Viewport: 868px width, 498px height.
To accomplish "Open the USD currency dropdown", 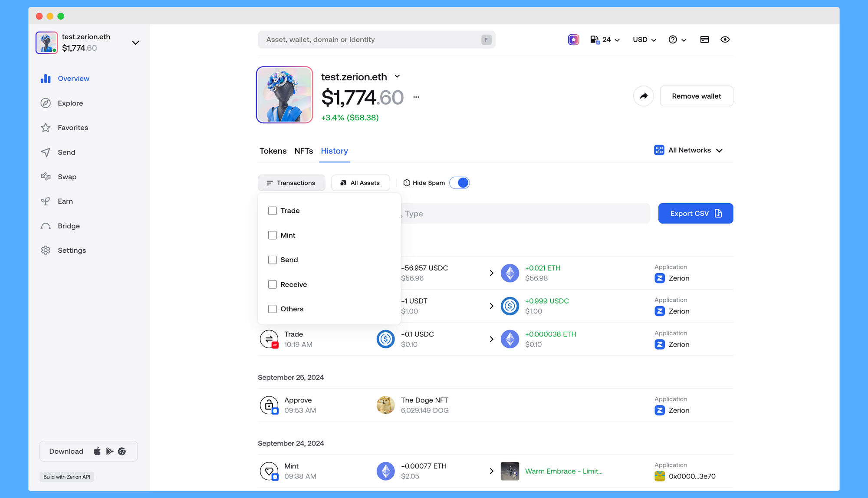I will point(644,40).
